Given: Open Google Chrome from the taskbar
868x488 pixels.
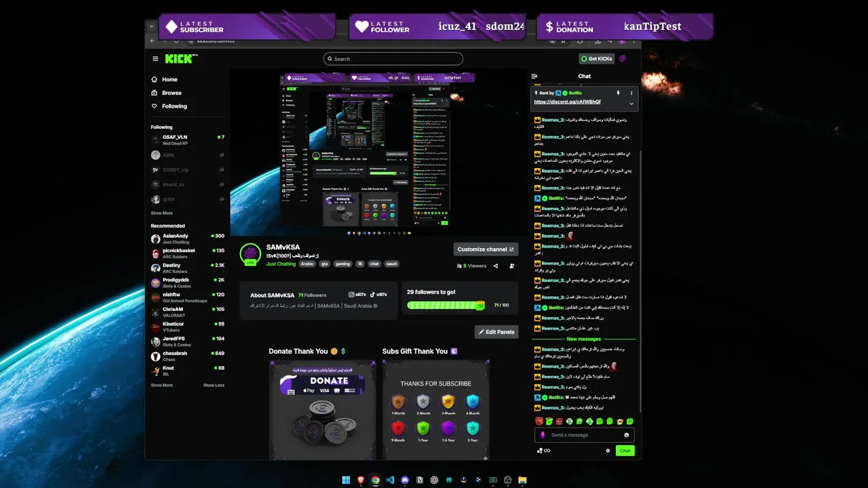Looking at the screenshot, I should tap(375, 480).
